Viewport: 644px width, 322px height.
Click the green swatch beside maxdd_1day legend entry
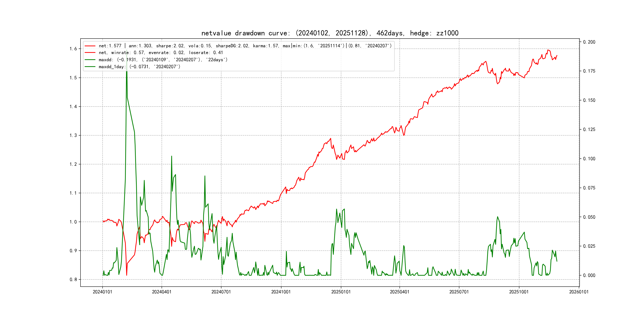click(90, 67)
